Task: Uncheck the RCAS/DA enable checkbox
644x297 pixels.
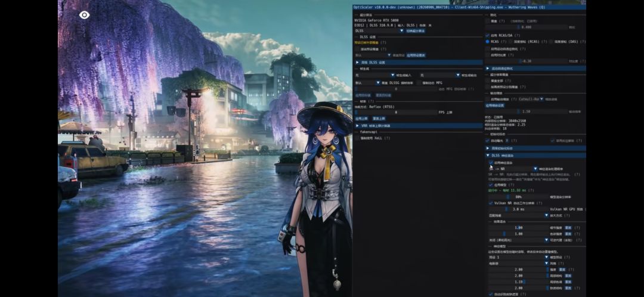Action: pyautogui.click(x=488, y=35)
